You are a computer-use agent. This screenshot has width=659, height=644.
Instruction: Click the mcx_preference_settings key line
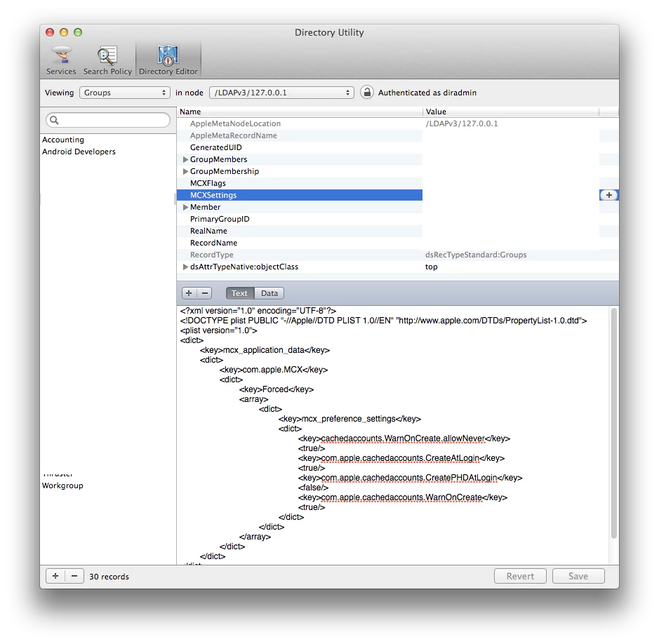350,419
